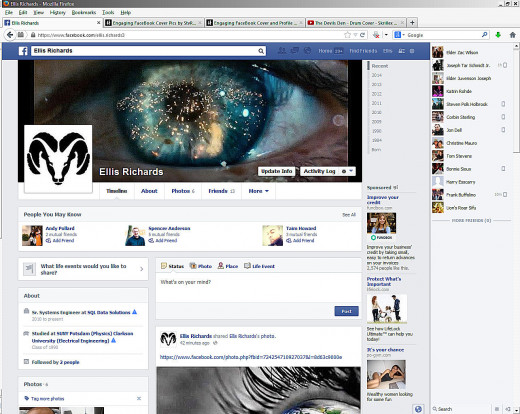Click See All in People You May Know
Screen dimensions: 520x414
pos(349,215)
